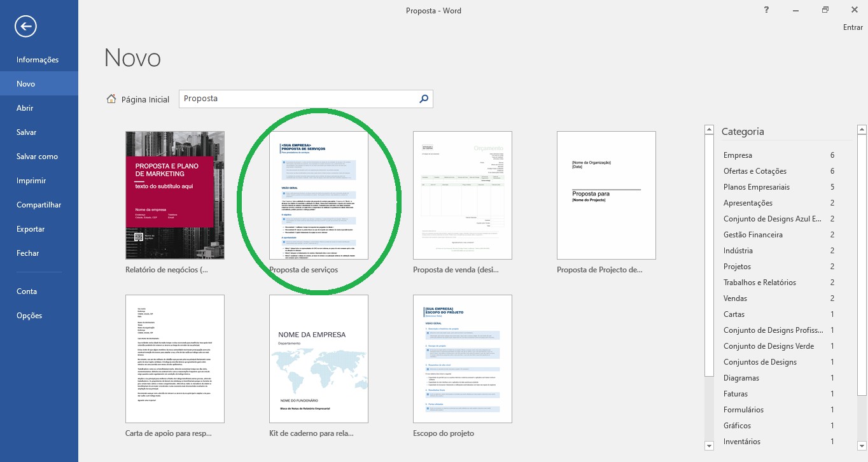Open the Informações menu item
Viewport: 868px width, 462px height.
39,60
